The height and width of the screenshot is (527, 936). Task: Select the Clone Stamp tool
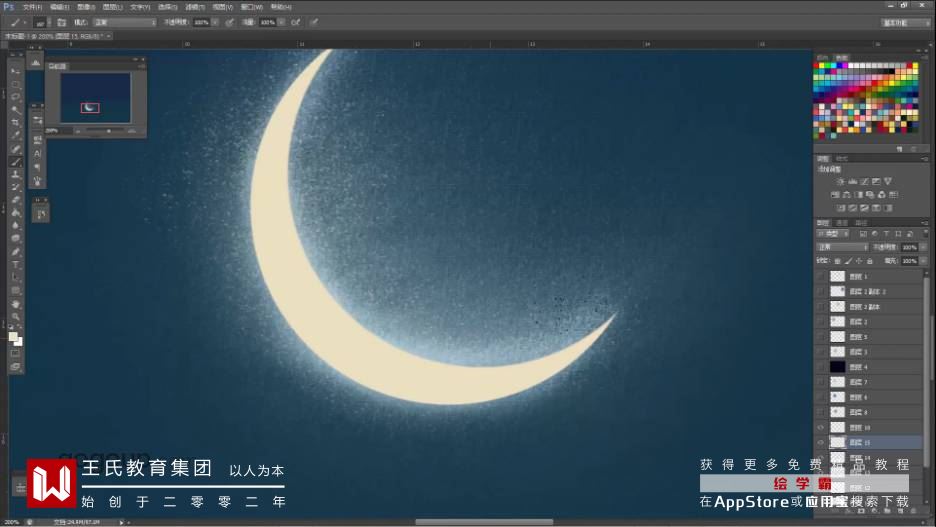click(x=16, y=174)
